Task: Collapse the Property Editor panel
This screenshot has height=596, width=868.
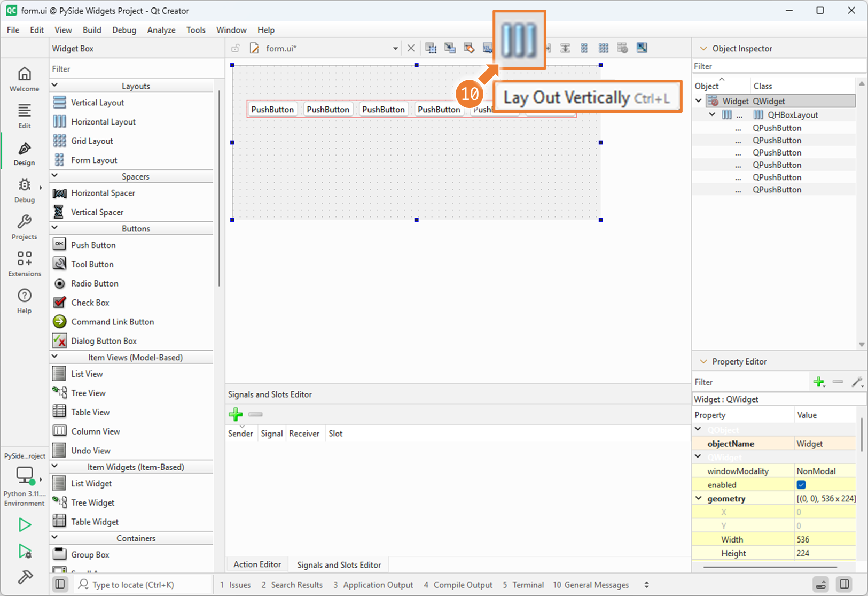Action: (703, 361)
